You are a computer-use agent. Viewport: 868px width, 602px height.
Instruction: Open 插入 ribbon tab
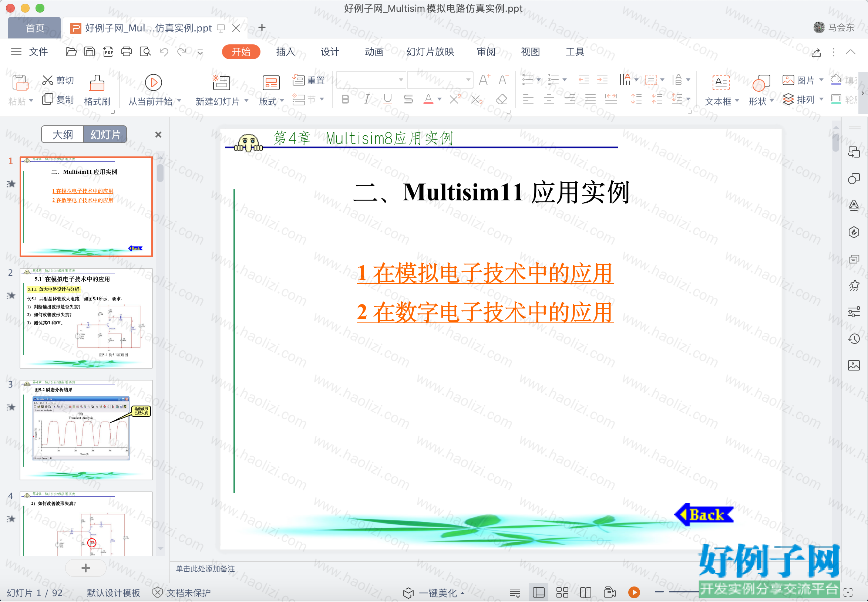pos(285,52)
